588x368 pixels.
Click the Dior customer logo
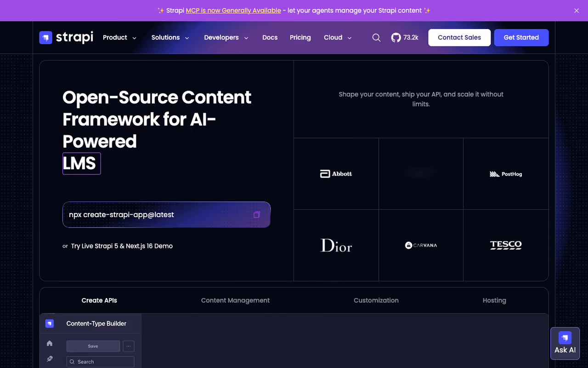[336, 245]
